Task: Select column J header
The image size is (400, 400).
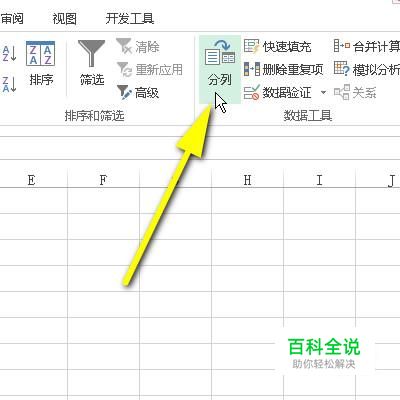Action: [378, 180]
